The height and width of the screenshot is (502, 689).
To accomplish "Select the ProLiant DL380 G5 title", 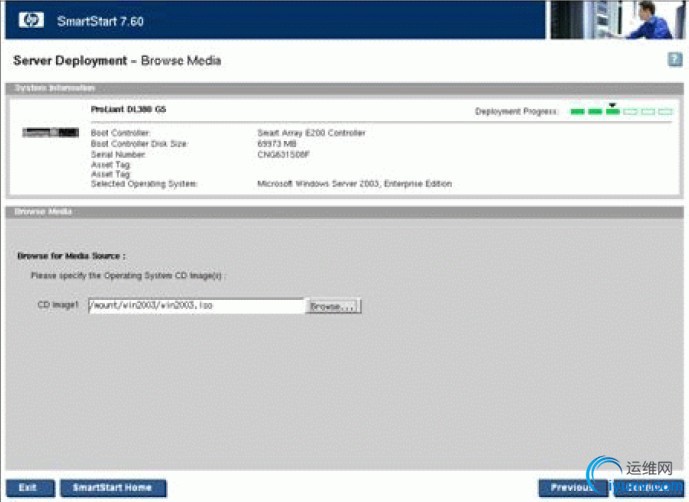I will point(128,109).
